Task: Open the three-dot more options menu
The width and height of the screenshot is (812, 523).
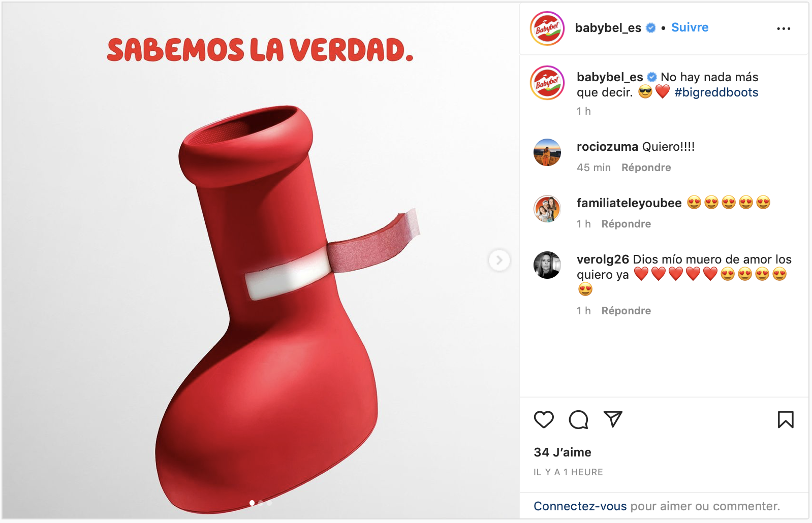Action: [x=784, y=28]
